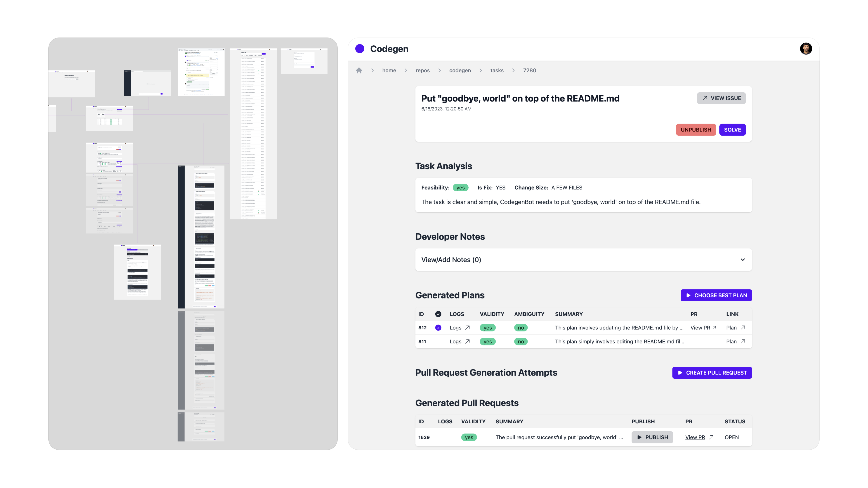Click the dark-sidebar long page thumbnail in canvas
This screenshot has width=868, height=488.
201,237
